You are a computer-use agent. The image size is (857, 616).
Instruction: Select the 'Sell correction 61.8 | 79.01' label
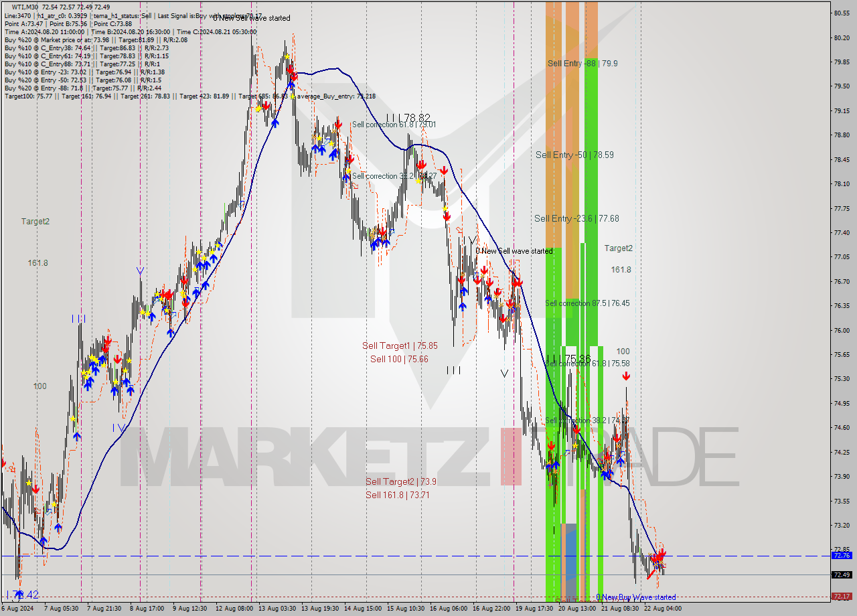coord(394,124)
